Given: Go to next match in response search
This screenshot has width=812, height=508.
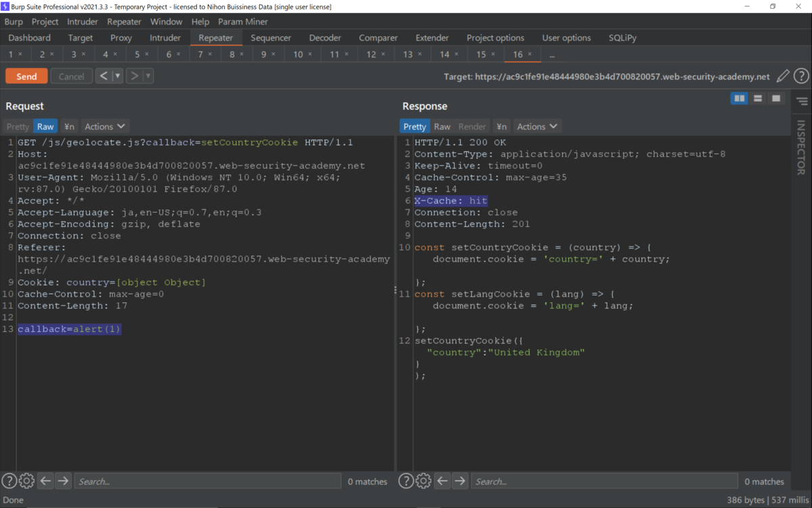Looking at the screenshot, I should 459,481.
